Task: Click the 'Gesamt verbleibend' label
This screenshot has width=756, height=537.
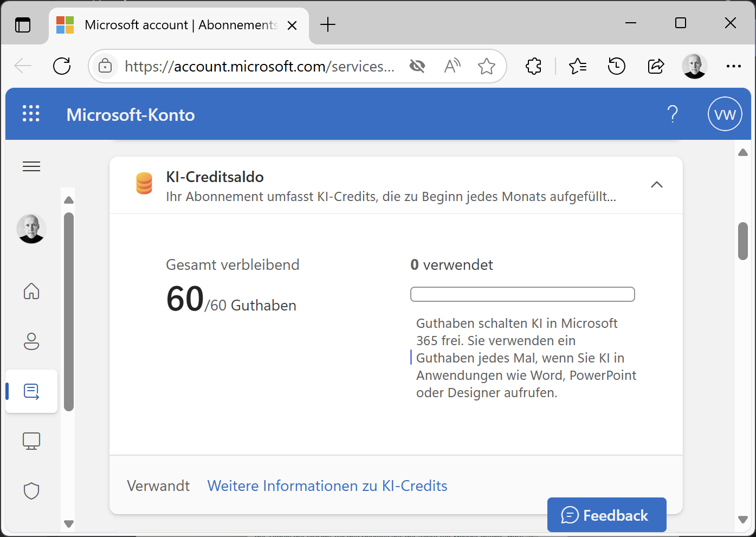Action: click(x=232, y=265)
